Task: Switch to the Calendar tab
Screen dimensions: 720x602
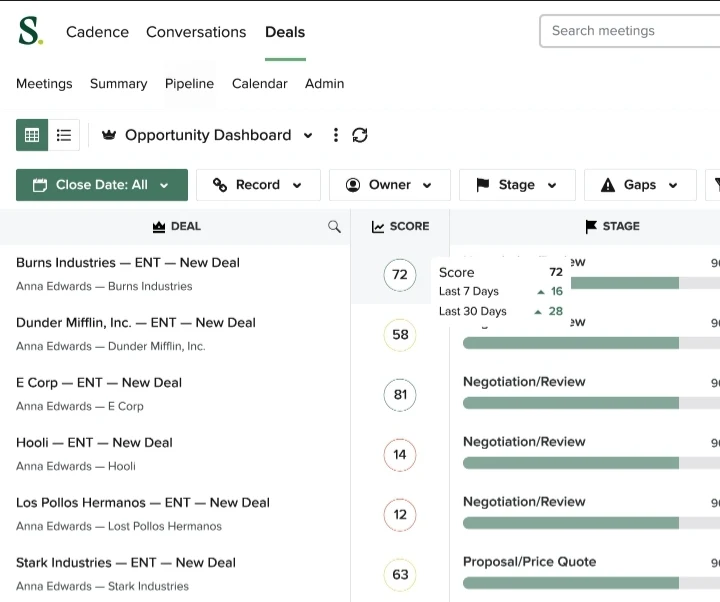Action: [259, 84]
